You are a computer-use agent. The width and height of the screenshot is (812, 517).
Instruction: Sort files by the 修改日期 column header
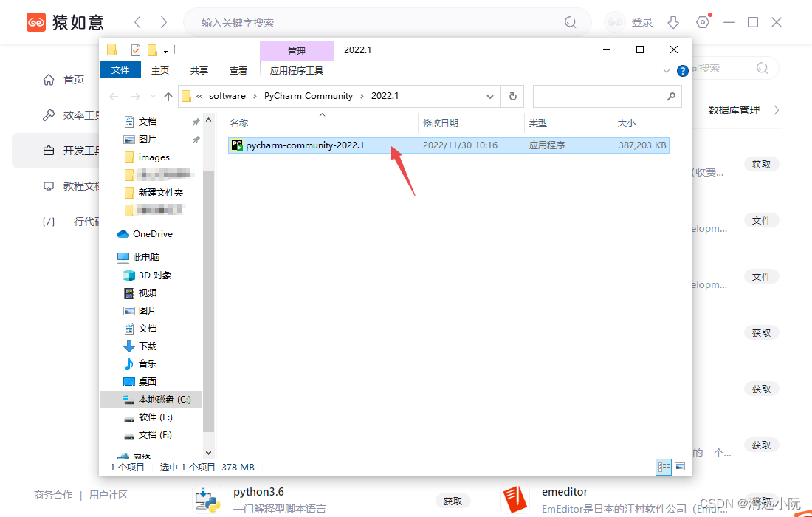[440, 123]
